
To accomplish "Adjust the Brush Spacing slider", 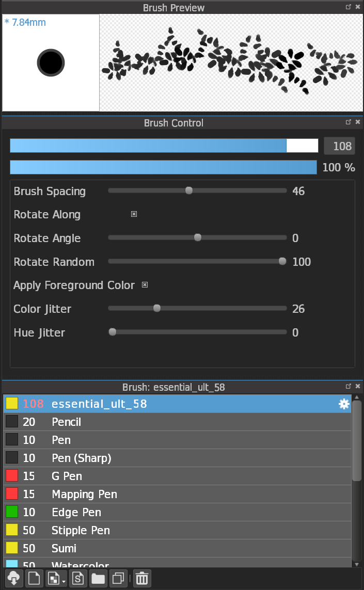I will coord(189,191).
